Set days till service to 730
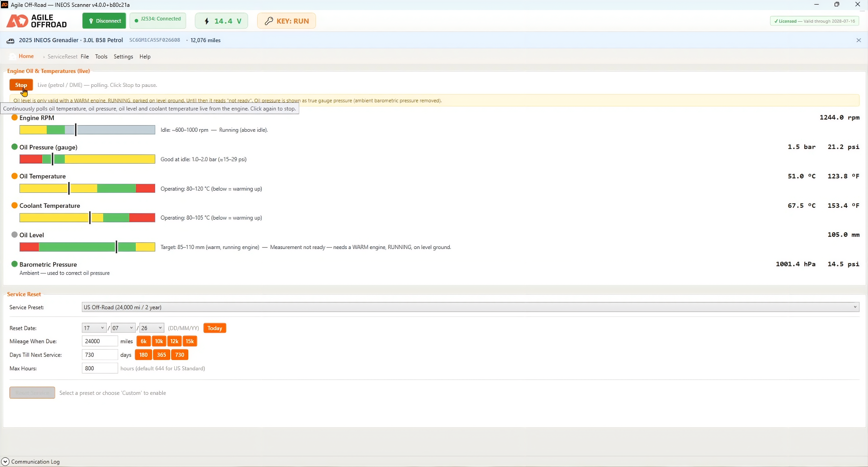This screenshot has width=868, height=467. click(x=180, y=355)
